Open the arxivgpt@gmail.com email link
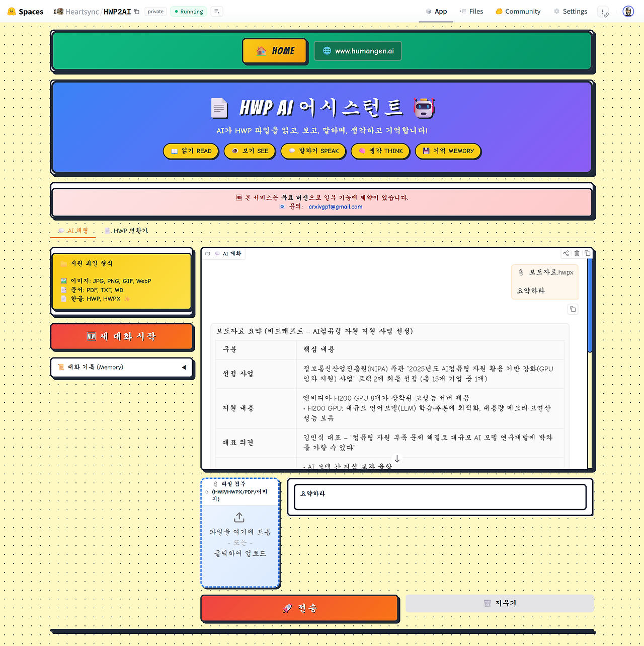Screen dimensions: 644x646 tap(336, 207)
